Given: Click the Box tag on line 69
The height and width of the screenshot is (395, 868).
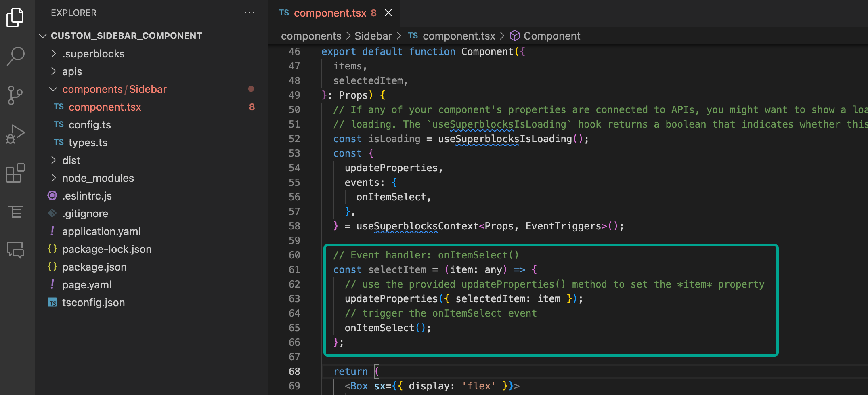Looking at the screenshot, I should [359, 386].
